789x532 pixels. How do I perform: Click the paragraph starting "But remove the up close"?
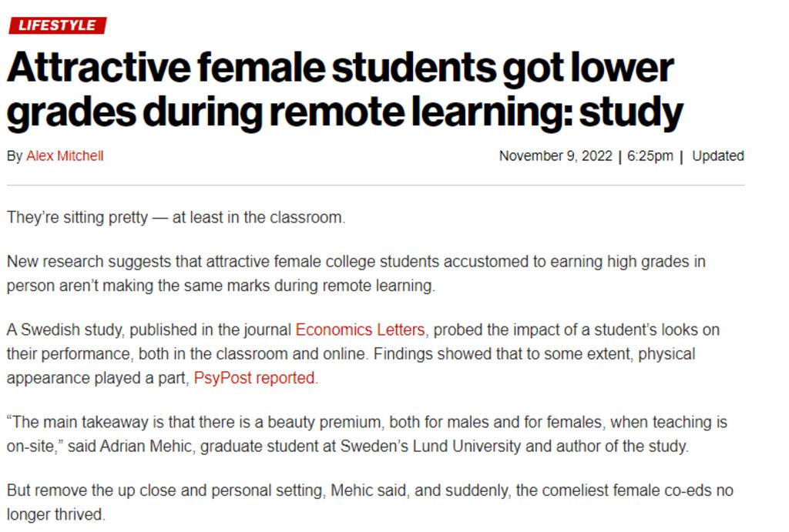click(370, 490)
